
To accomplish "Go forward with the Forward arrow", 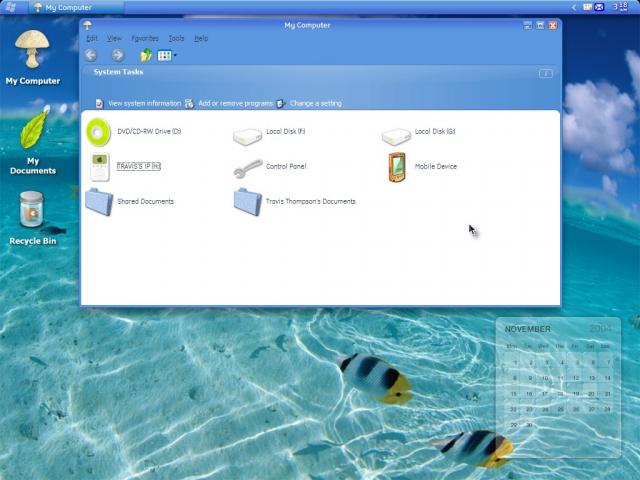I will click(x=118, y=55).
